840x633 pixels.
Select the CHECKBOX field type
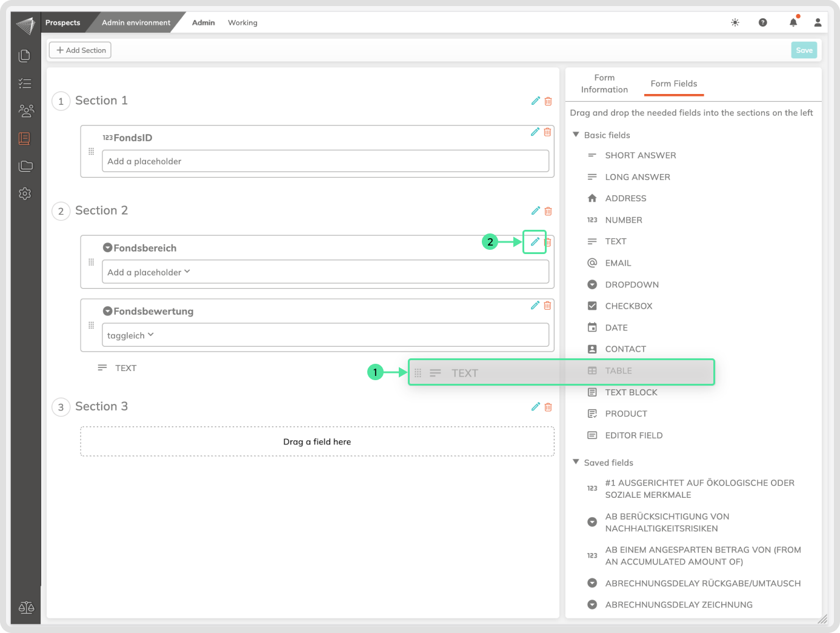628,306
